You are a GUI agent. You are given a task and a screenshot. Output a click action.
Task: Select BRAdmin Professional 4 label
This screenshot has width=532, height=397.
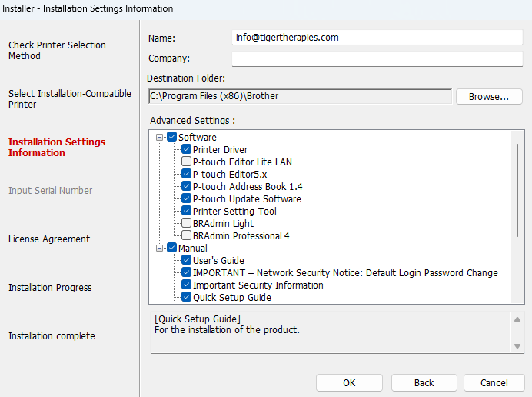pos(241,235)
